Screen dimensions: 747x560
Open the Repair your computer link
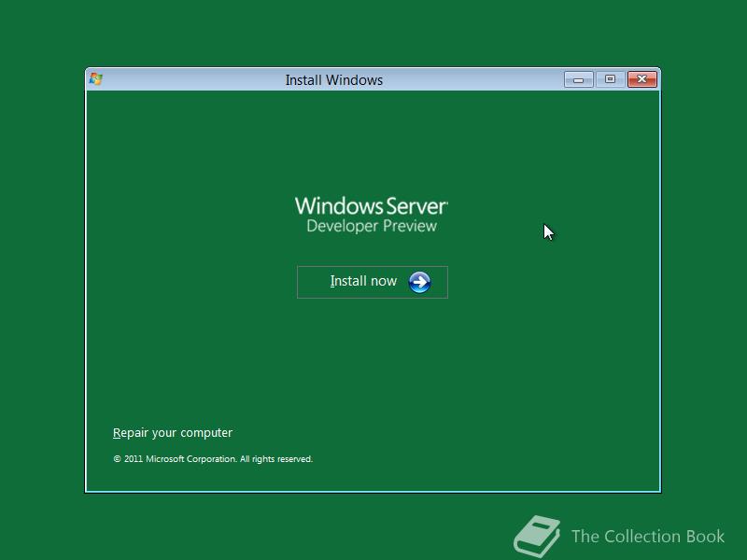pyautogui.click(x=173, y=433)
